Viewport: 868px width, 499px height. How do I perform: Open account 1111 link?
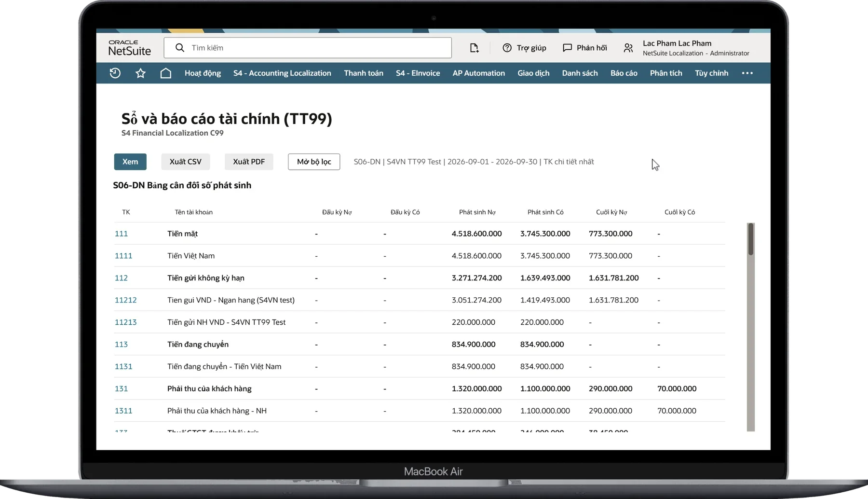point(123,256)
